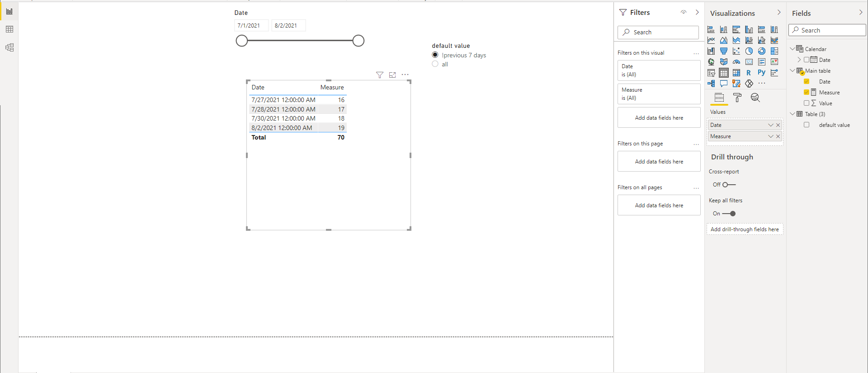The image size is (868, 373).
Task: Collapse the Calendar table in Fields
Action: (793, 49)
